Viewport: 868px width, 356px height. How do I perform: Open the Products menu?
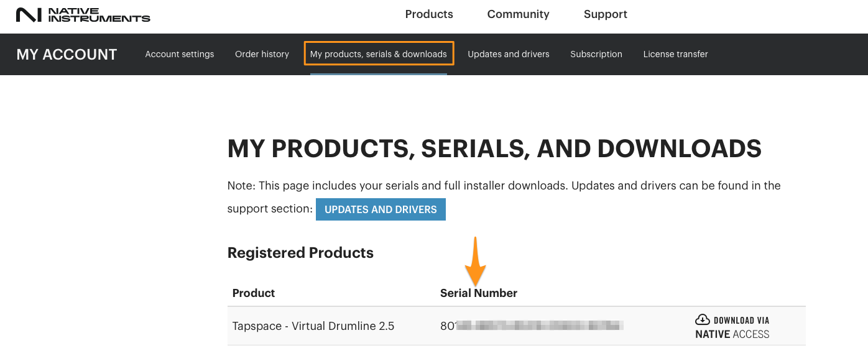pos(429,14)
